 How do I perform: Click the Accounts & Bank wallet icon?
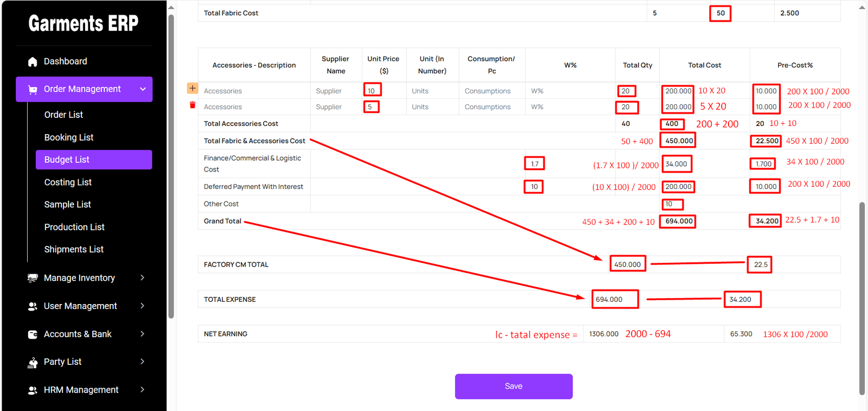pyautogui.click(x=33, y=334)
